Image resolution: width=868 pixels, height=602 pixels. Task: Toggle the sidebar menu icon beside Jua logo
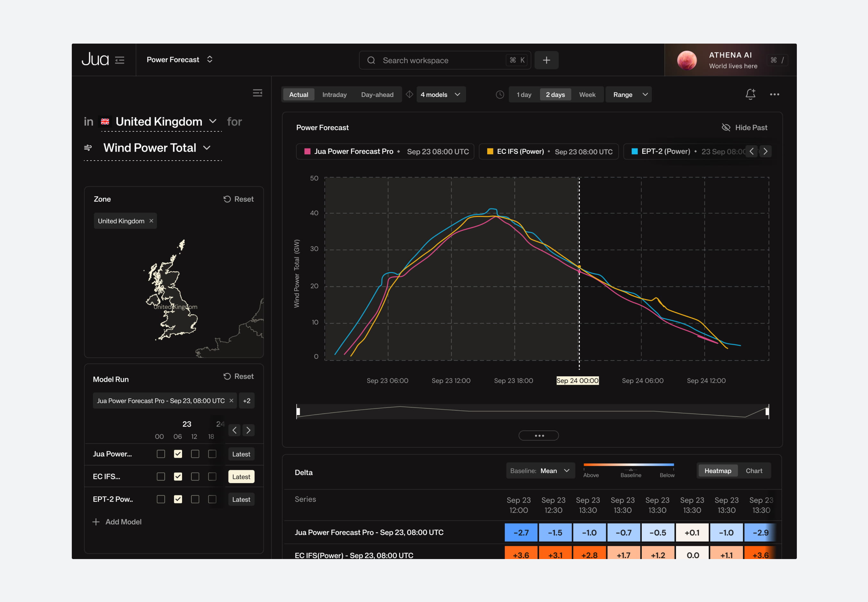pos(120,60)
